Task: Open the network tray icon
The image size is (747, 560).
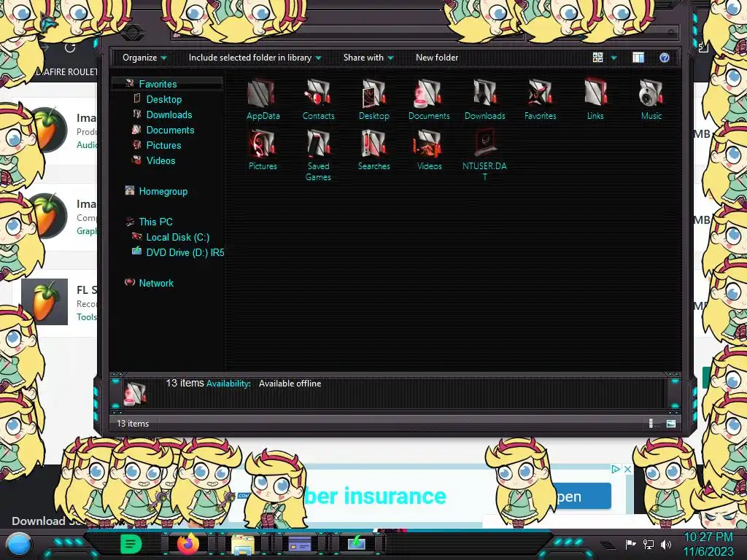Action: click(x=649, y=544)
